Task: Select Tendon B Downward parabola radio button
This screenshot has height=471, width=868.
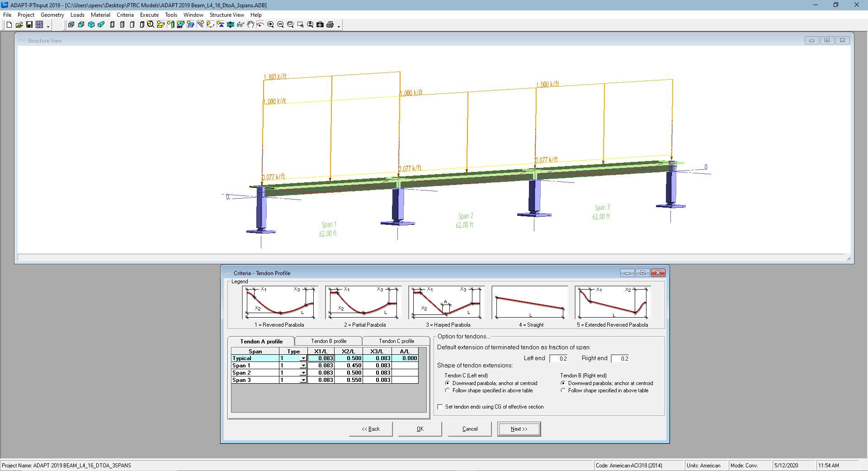Action: pyautogui.click(x=563, y=383)
